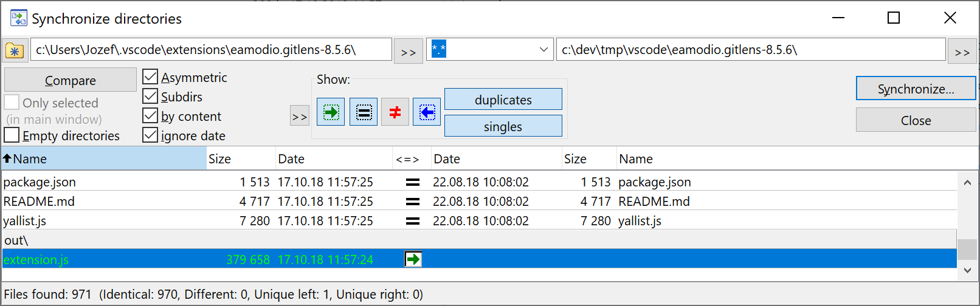Click the <=> column header
This screenshot has height=306, width=980.
412,159
